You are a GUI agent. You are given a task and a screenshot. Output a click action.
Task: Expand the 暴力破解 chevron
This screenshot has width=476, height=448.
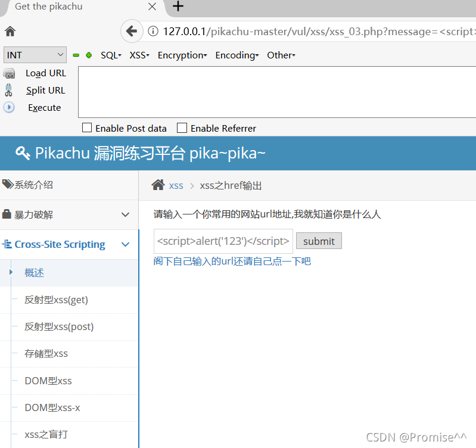(x=125, y=214)
